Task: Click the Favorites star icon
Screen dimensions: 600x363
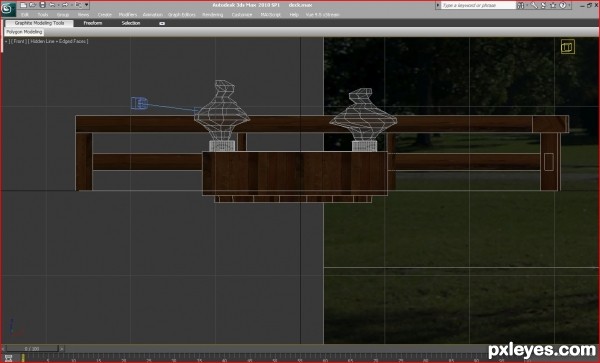Action: point(553,5)
